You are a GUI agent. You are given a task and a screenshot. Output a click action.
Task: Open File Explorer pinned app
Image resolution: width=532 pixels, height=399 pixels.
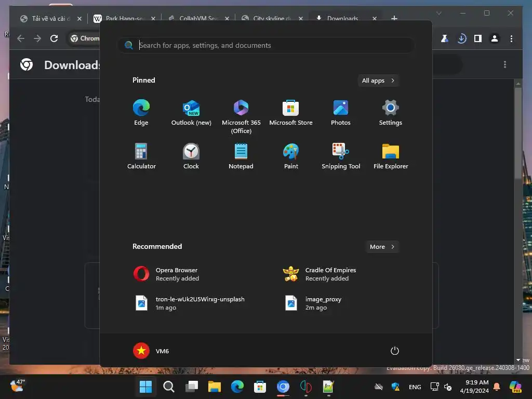[391, 156]
